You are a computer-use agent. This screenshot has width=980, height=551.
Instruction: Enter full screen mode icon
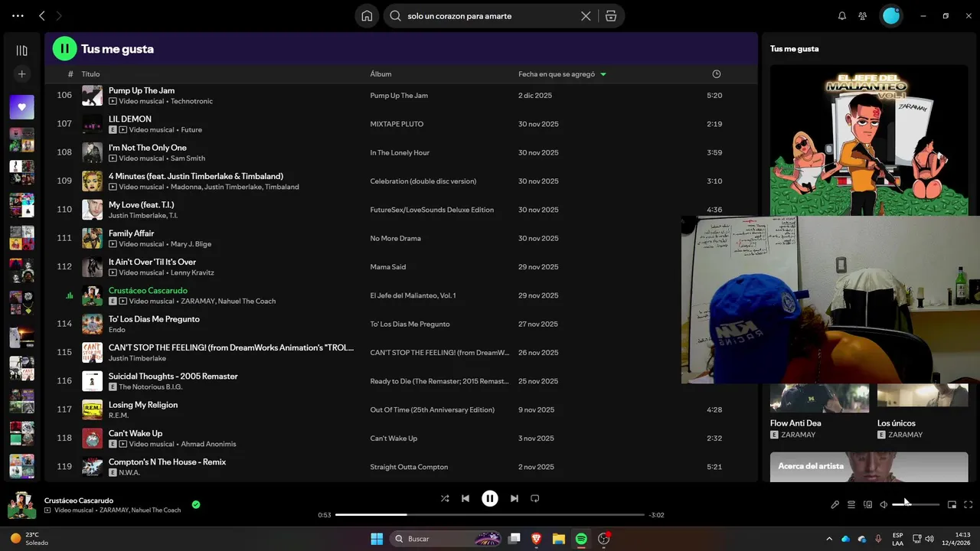(969, 504)
